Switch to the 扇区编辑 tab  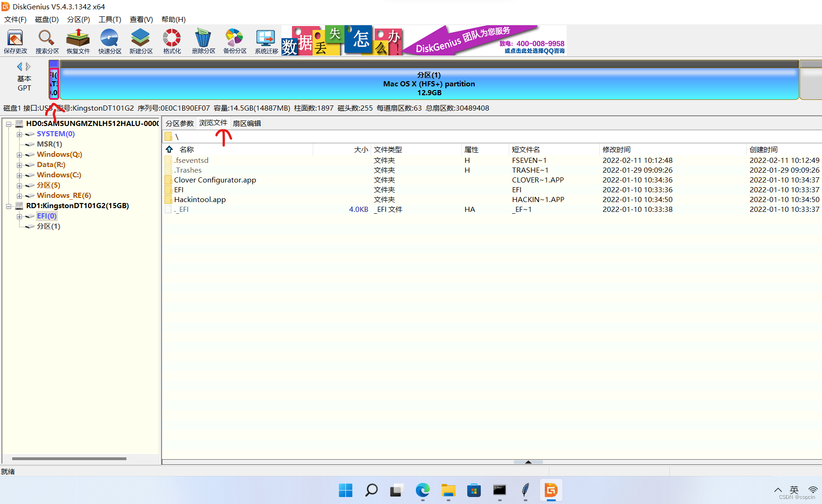(x=247, y=123)
